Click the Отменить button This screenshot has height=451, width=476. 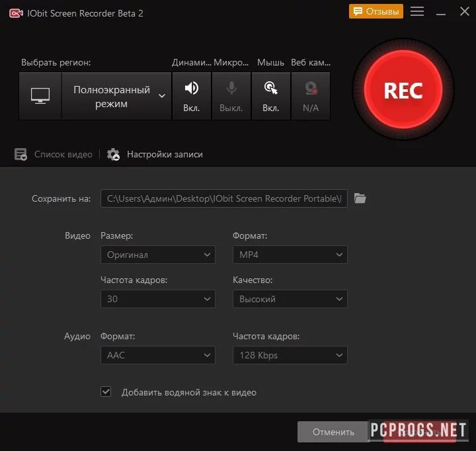pos(333,432)
